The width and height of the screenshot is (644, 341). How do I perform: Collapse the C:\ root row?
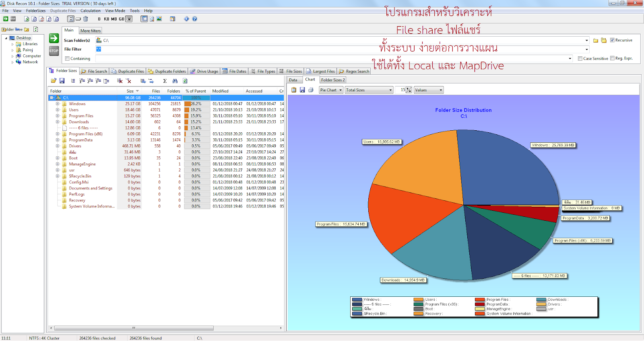[52, 98]
